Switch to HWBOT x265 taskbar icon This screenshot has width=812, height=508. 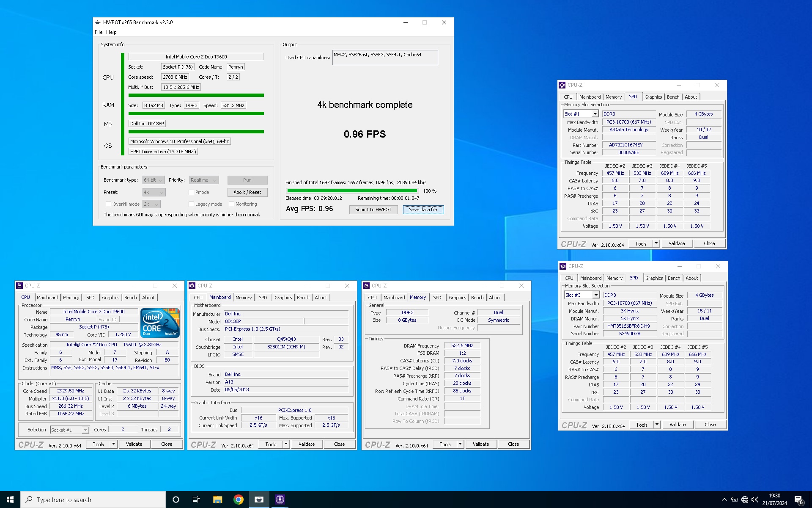259,500
